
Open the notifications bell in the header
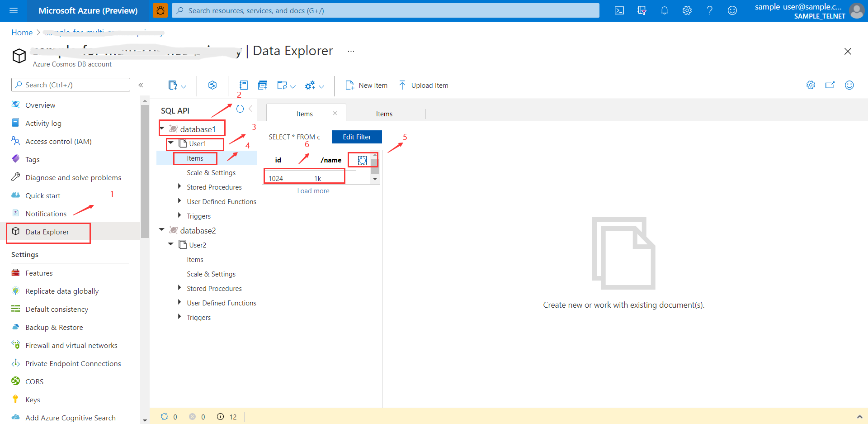[x=665, y=10]
